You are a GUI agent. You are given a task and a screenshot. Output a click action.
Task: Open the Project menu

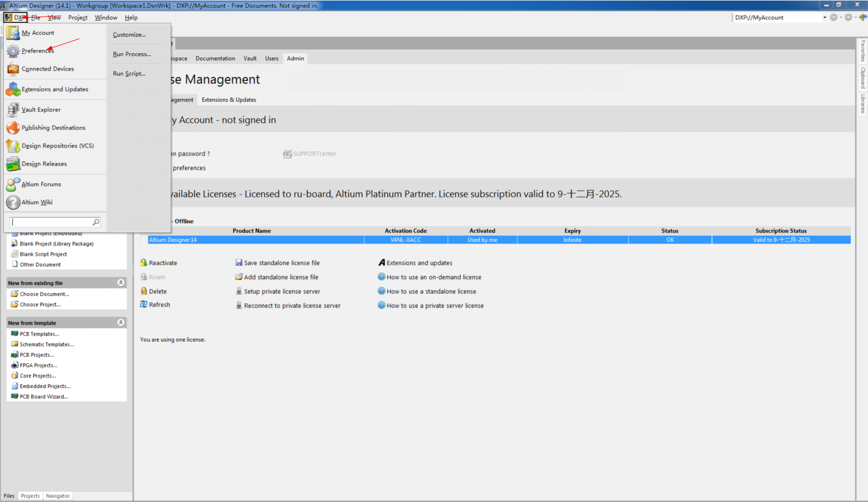click(x=77, y=18)
